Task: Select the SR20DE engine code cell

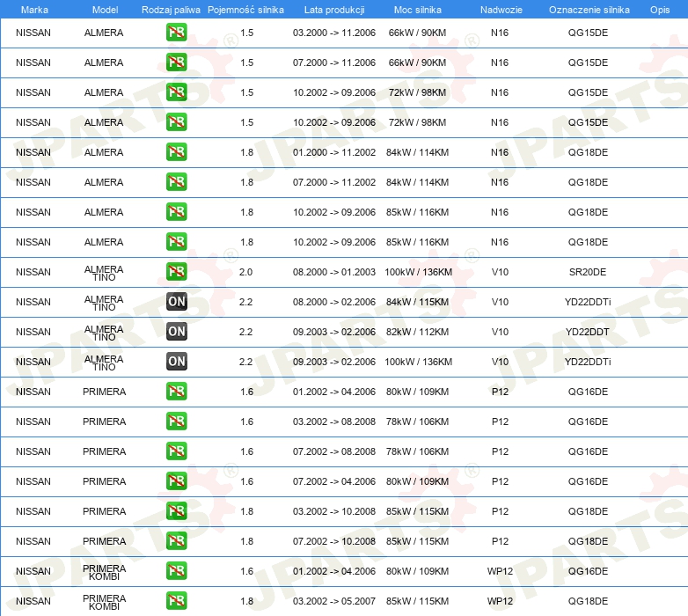Action: pos(588,272)
